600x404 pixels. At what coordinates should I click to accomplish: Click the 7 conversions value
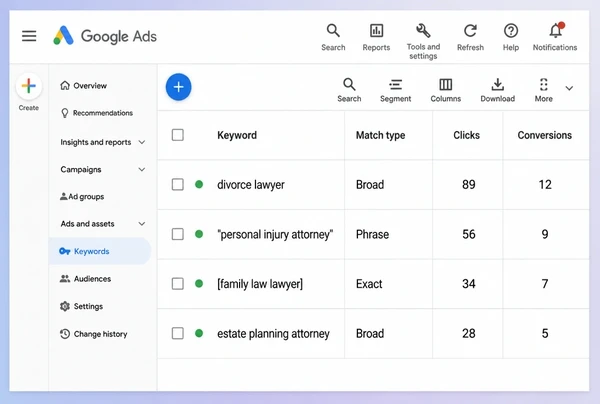tap(545, 284)
